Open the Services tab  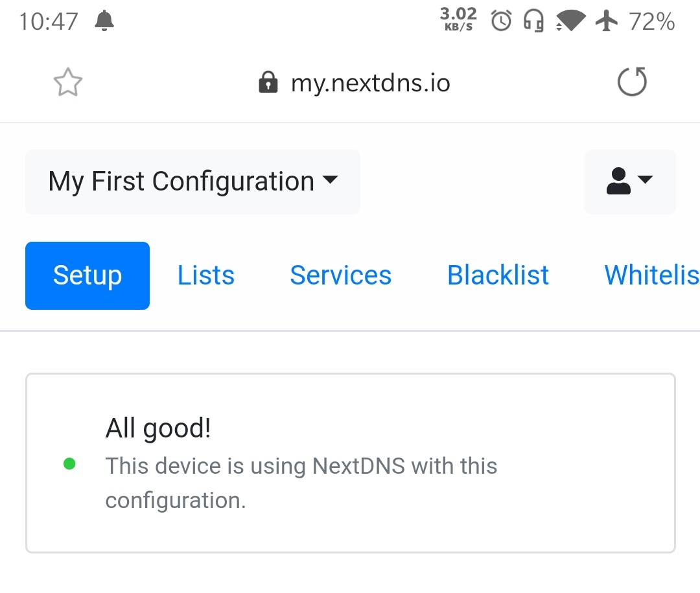[341, 275]
